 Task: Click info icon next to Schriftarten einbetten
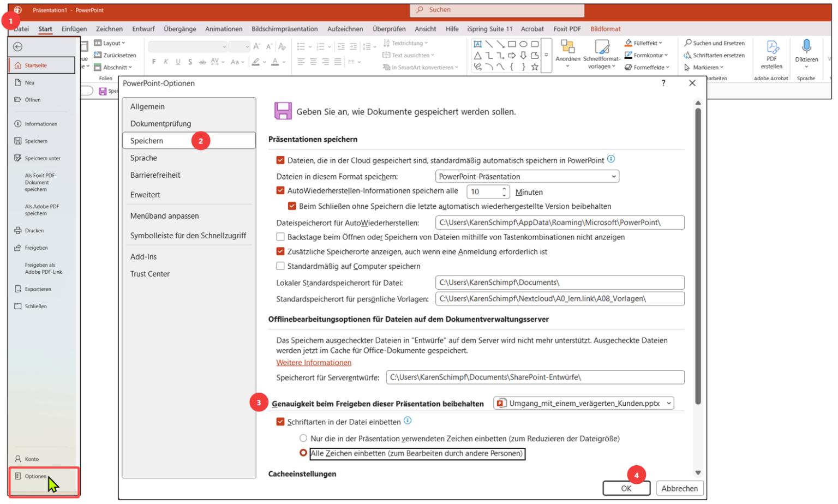point(408,421)
